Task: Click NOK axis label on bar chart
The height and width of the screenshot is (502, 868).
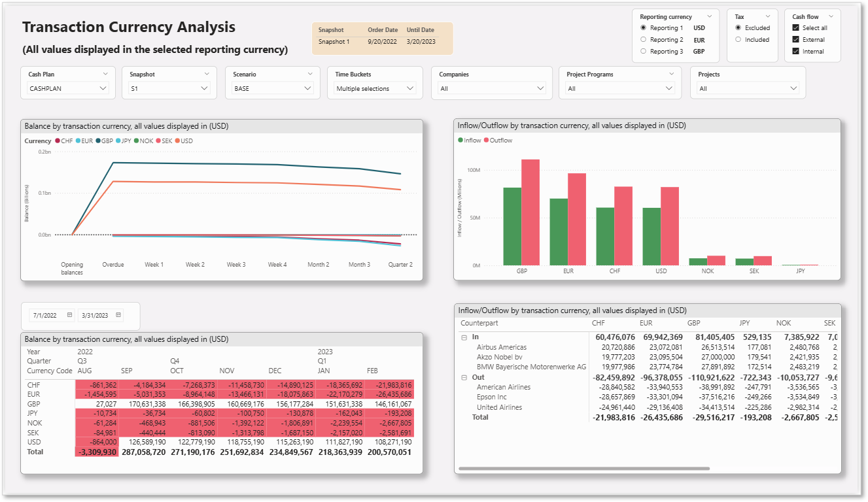Action: (x=708, y=271)
